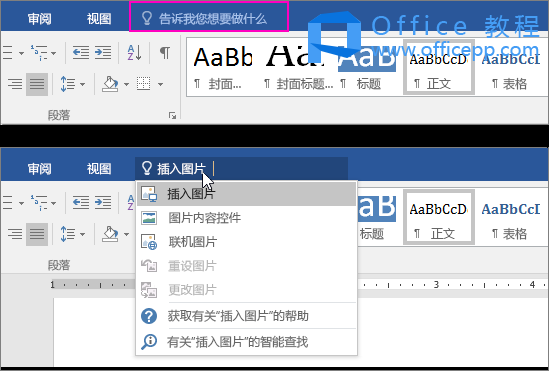
Task: Apply the 封面... style
Action: click(223, 67)
